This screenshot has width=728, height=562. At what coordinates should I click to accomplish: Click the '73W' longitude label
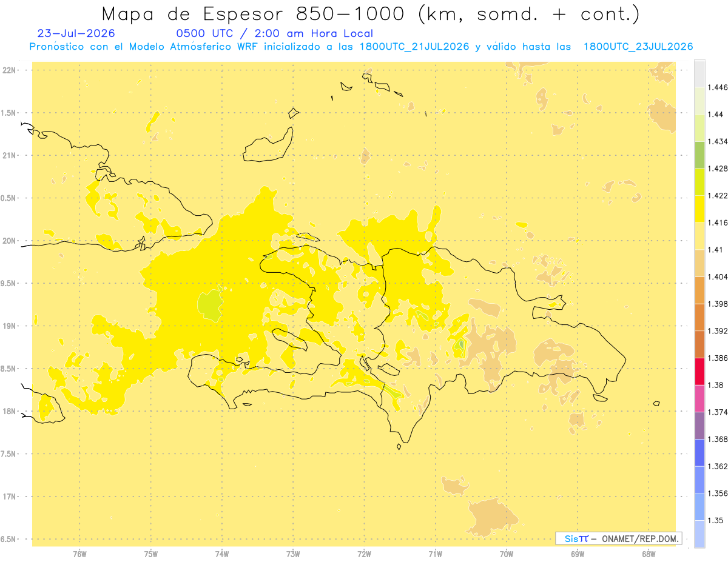293,554
